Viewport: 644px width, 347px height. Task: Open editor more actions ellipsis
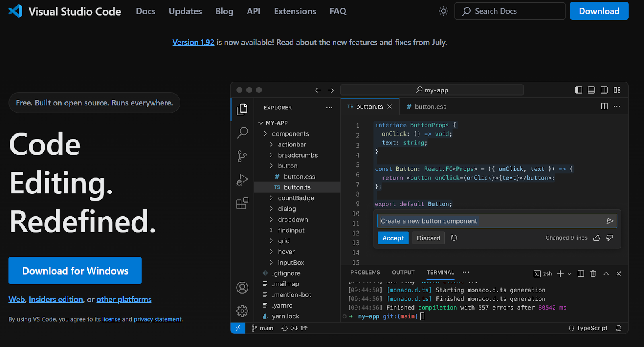coord(617,106)
